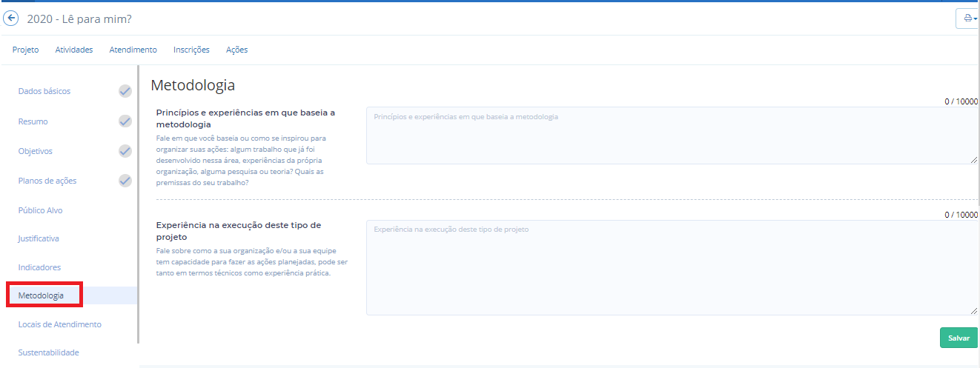The height and width of the screenshot is (368, 980).
Task: Switch to the Atividades menu
Action: [x=74, y=50]
